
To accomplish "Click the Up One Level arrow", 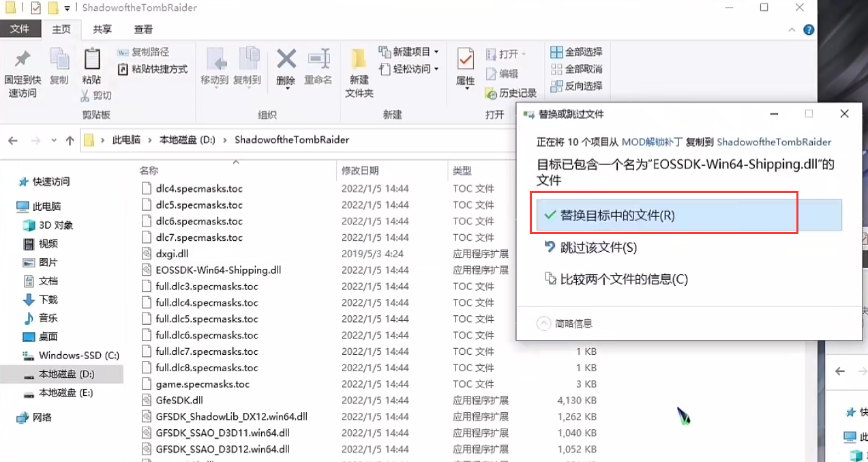I will 70,141.
